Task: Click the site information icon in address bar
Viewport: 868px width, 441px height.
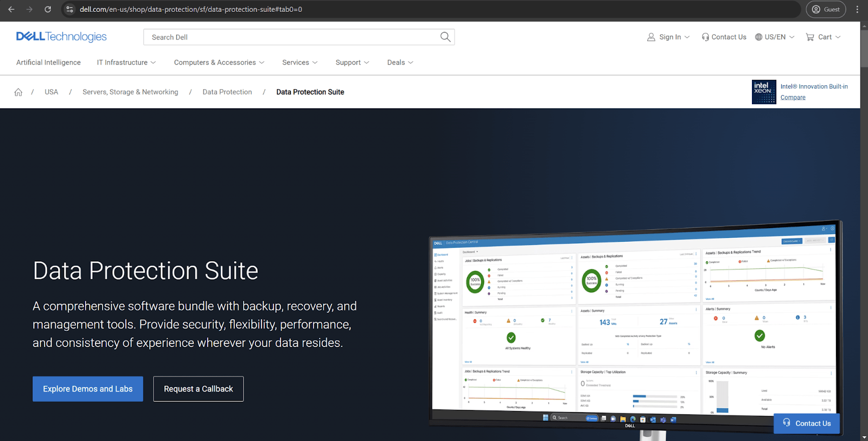Action: click(69, 9)
